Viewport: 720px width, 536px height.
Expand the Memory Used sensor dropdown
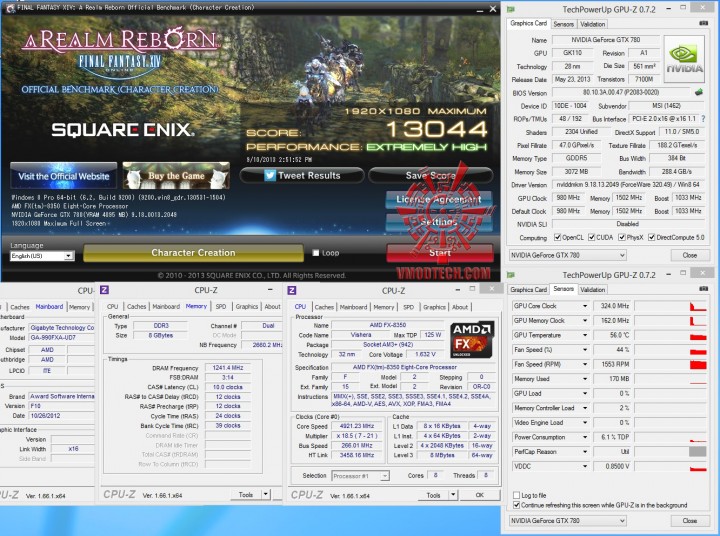(x=585, y=379)
